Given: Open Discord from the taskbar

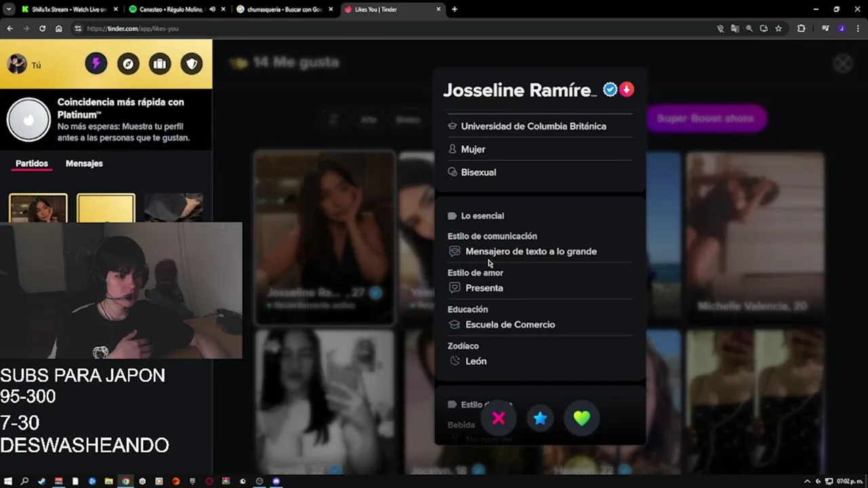Looking at the screenshot, I should [276, 481].
